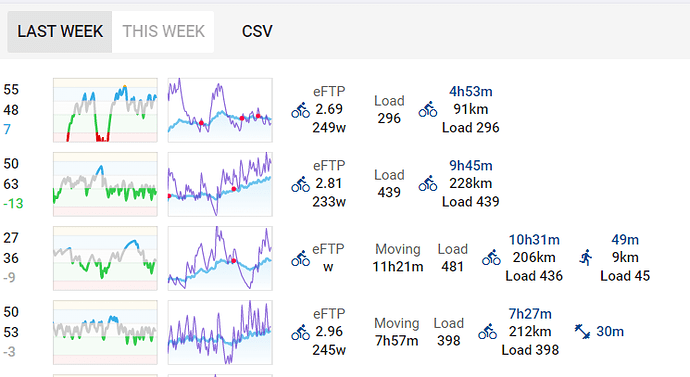Open the 49m run duration link

[x=625, y=240]
